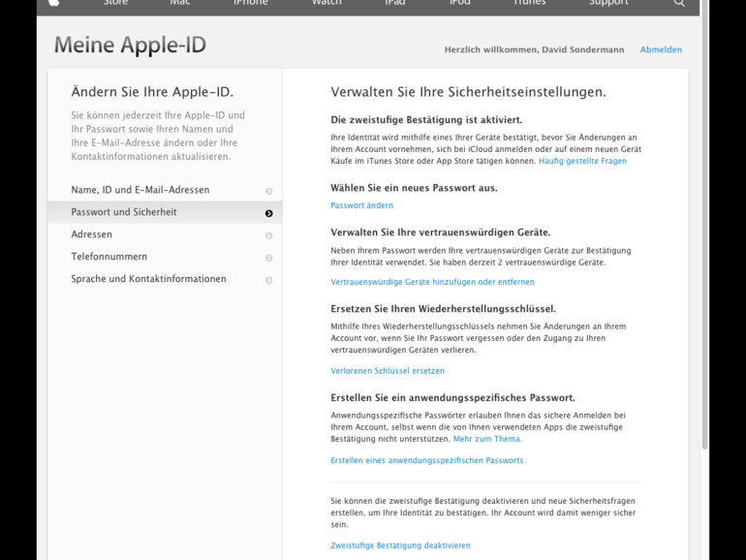
Task: Open the Mac nav item
Action: (x=180, y=2)
